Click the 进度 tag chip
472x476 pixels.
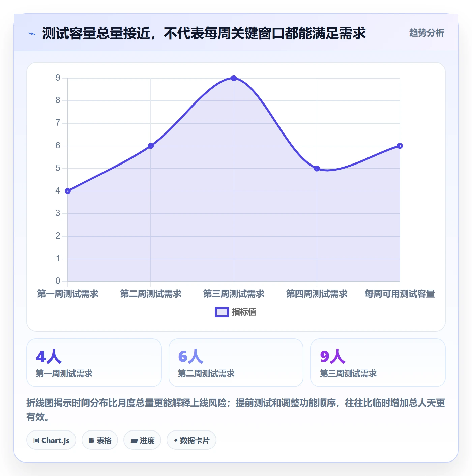click(142, 440)
